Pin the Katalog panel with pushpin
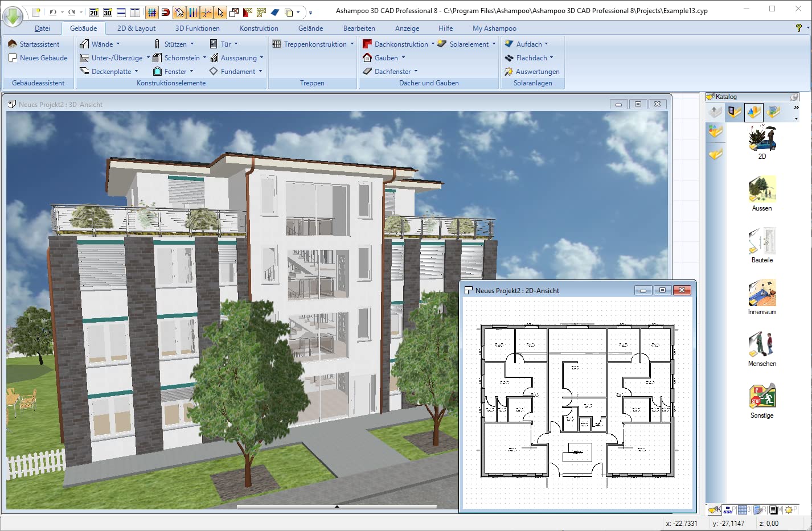 pos(794,97)
